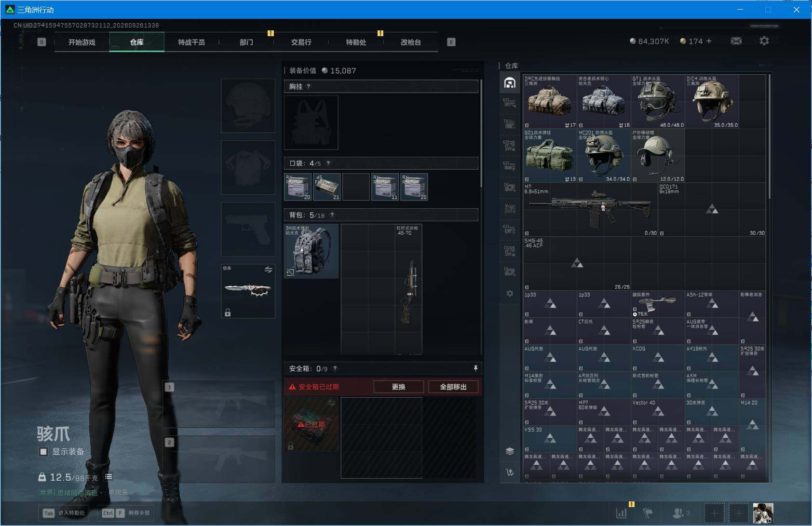Click the VSS 30 item cell
Viewport: 812px width, 526px height.
[550, 439]
